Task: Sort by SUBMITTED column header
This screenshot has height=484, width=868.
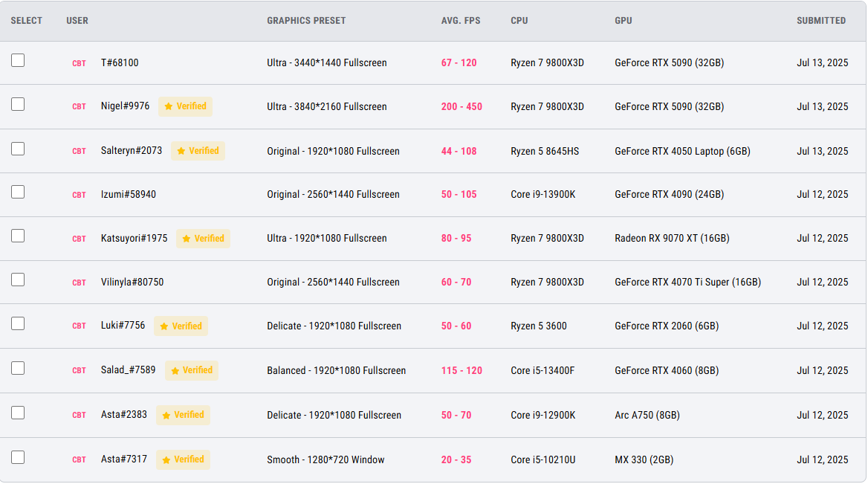Action: click(x=821, y=21)
